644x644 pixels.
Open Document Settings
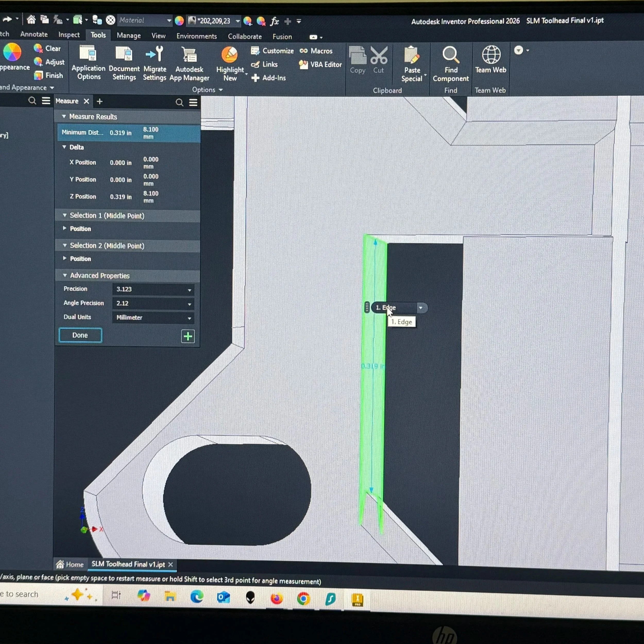pos(124,62)
